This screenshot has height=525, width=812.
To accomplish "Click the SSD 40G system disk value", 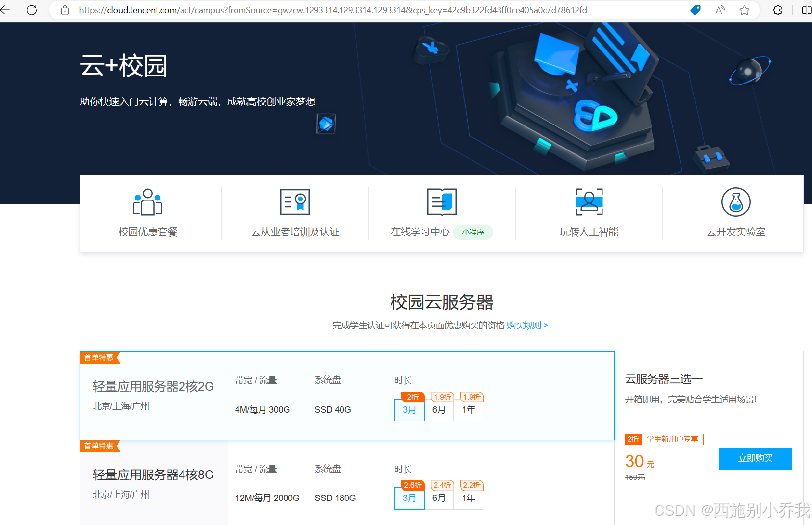I will coord(333,410).
